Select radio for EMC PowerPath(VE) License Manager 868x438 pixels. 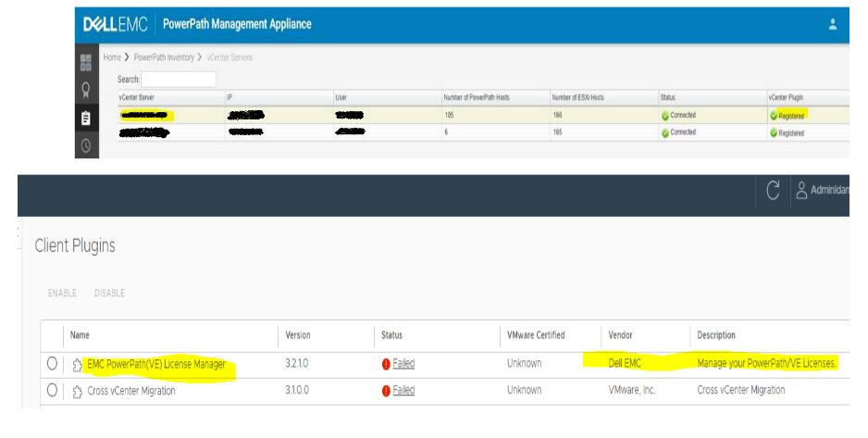pyautogui.click(x=52, y=363)
